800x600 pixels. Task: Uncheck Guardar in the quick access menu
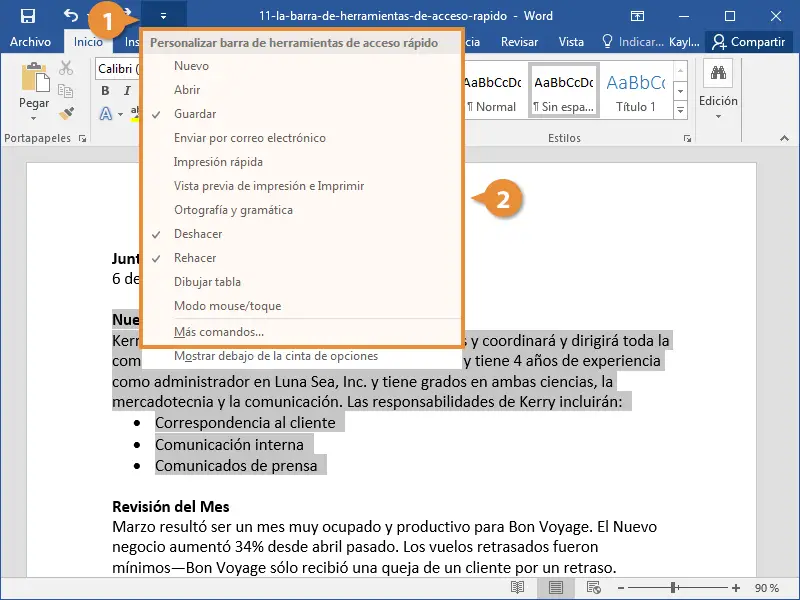(301, 114)
